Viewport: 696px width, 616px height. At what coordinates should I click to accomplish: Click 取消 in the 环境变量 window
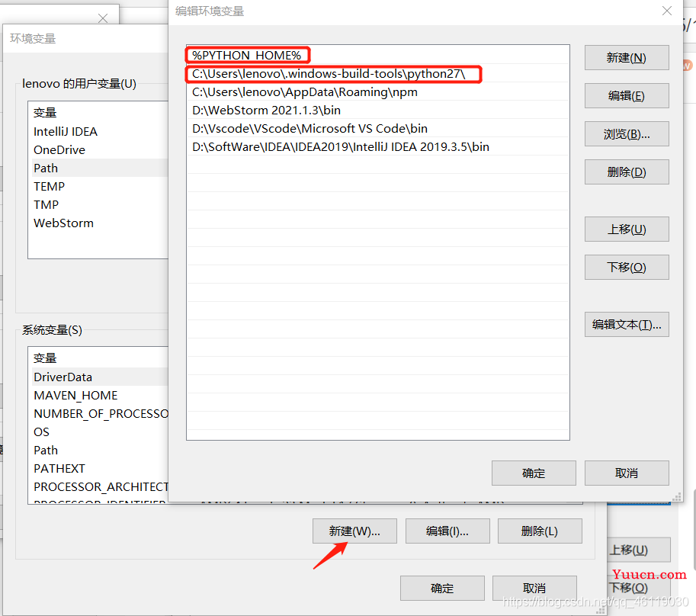(x=534, y=588)
